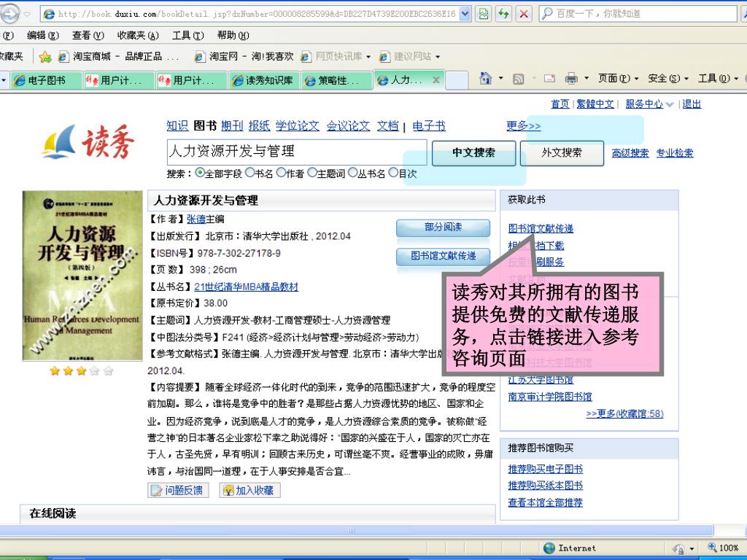
Task: Click the search keyword input field
Action: pyautogui.click(x=297, y=152)
